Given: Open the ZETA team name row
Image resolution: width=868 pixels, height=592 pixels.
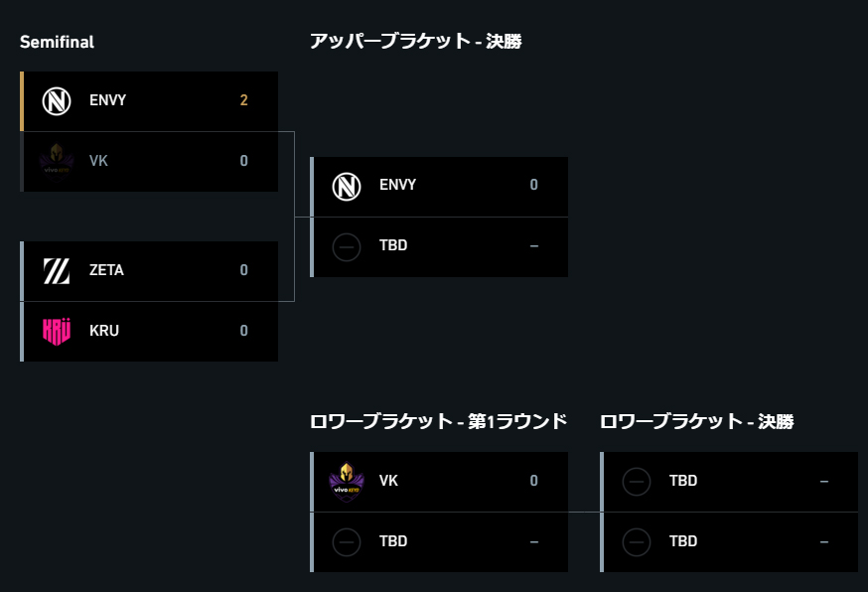Looking at the screenshot, I should (x=149, y=271).
